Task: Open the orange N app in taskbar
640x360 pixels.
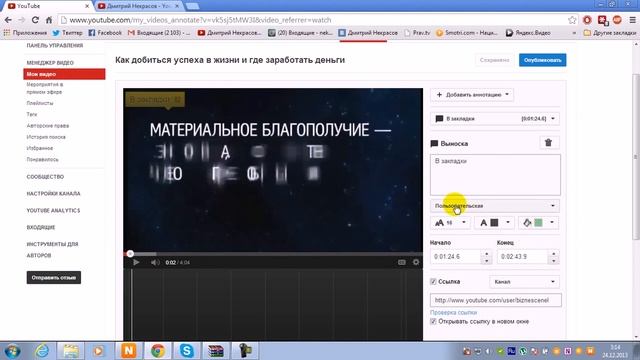Action: [129, 351]
